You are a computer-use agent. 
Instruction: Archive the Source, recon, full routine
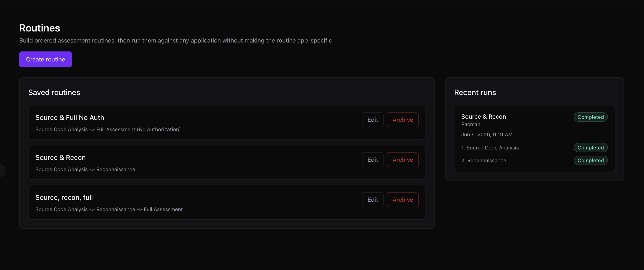click(x=402, y=200)
